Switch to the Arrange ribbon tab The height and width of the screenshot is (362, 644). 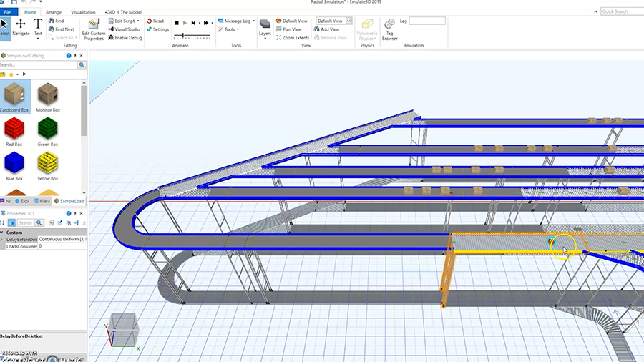tap(54, 12)
